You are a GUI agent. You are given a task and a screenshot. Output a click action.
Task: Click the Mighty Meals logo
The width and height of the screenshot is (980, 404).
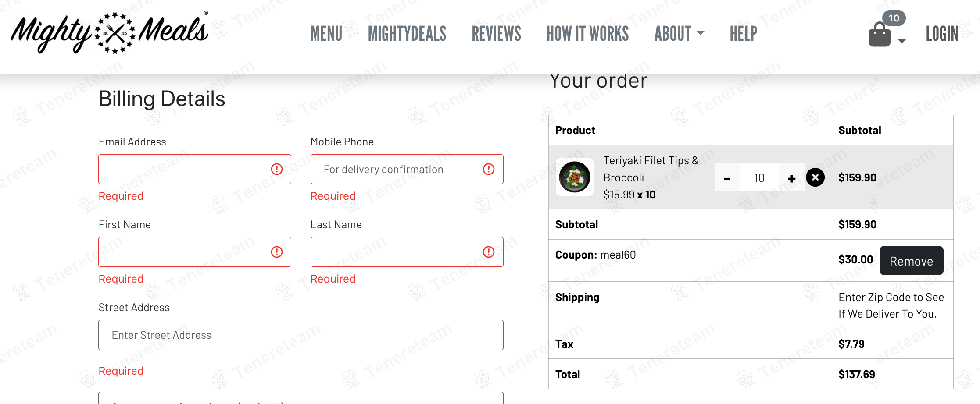click(110, 33)
